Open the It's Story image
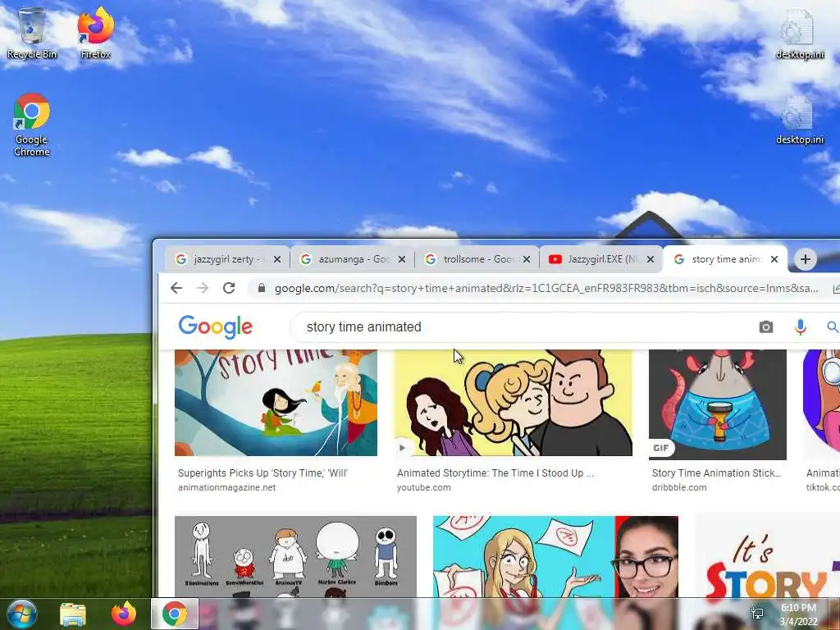 767,555
